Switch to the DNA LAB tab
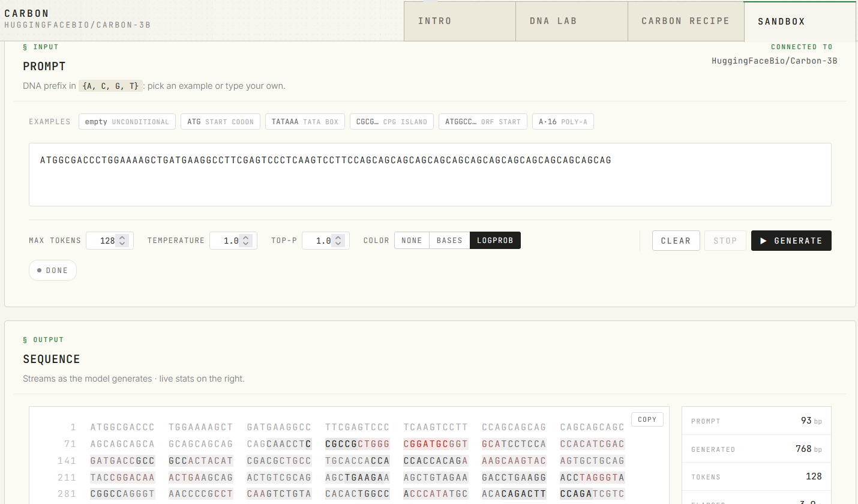Viewport: 858px width, 504px height. click(x=572, y=21)
